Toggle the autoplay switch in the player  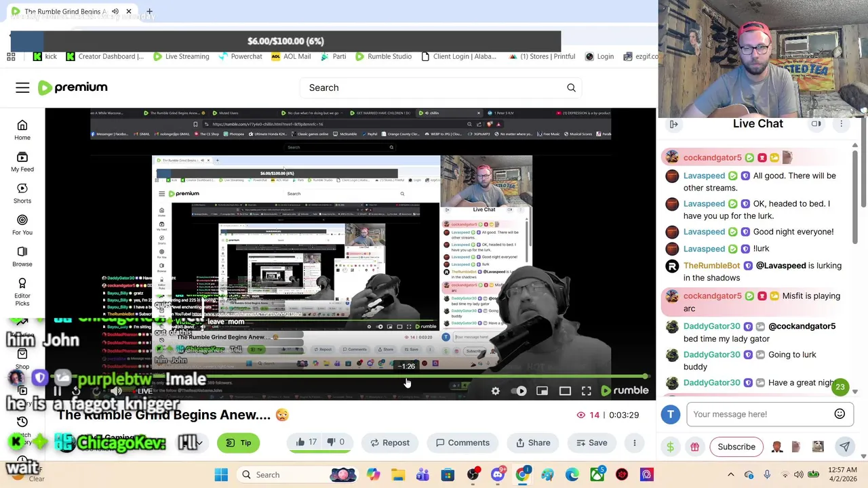coord(520,390)
